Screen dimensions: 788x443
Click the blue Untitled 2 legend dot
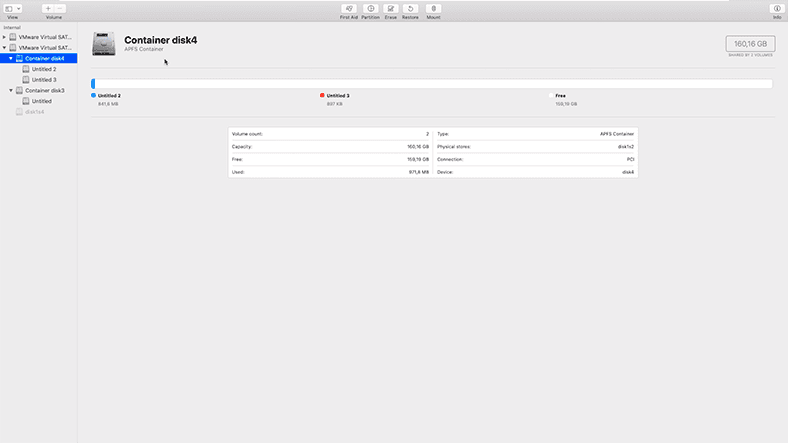pyautogui.click(x=93, y=95)
